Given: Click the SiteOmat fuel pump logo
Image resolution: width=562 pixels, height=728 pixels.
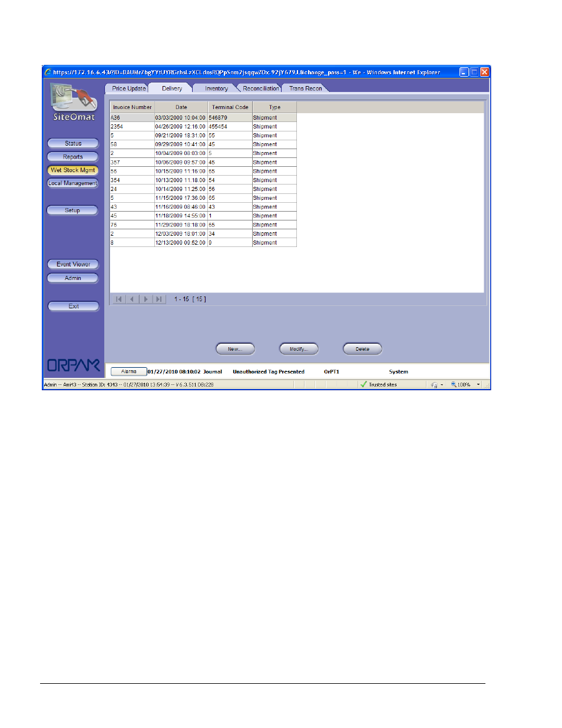Looking at the screenshot, I should pyautogui.click(x=74, y=97).
